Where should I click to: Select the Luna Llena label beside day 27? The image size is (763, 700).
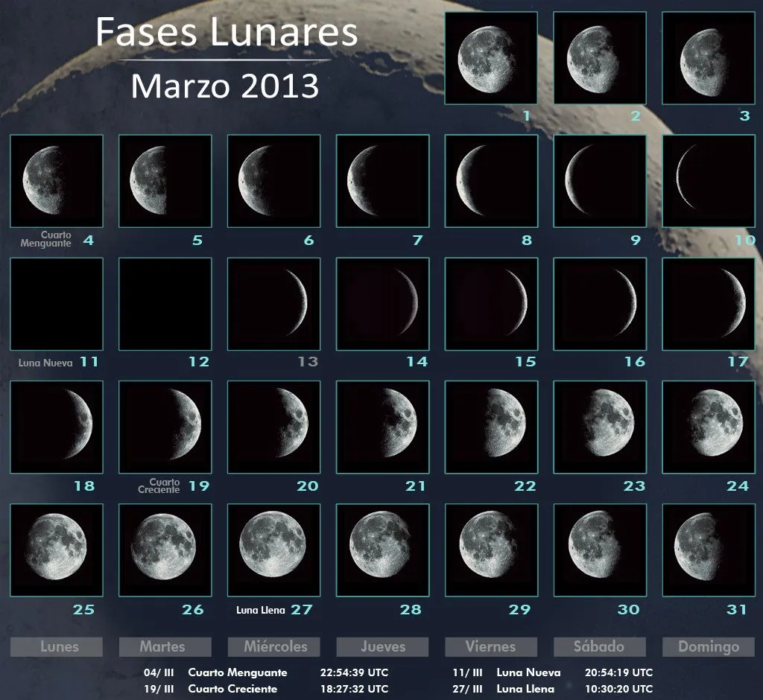coord(260,610)
